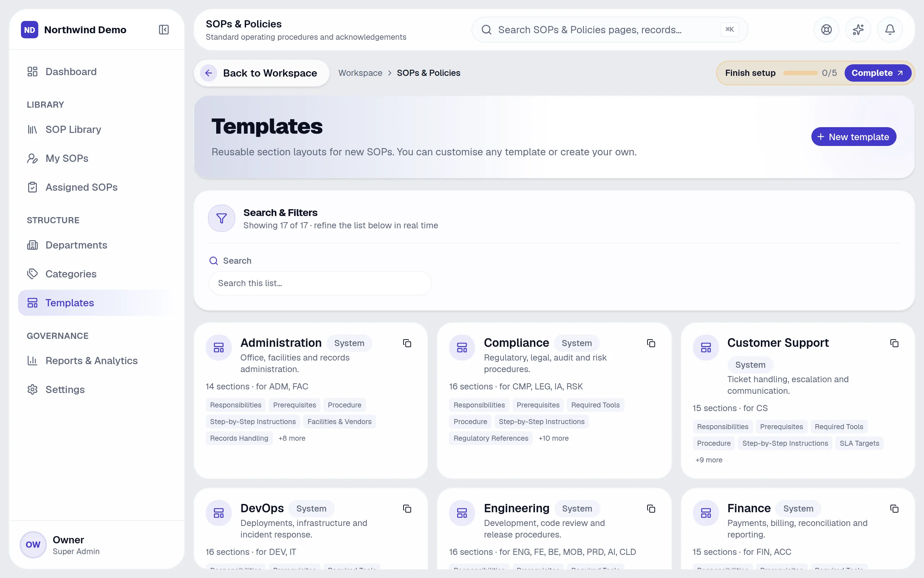Viewport: 924px width, 578px height.
Task: Click the 0/5 setup counter
Action: point(829,73)
